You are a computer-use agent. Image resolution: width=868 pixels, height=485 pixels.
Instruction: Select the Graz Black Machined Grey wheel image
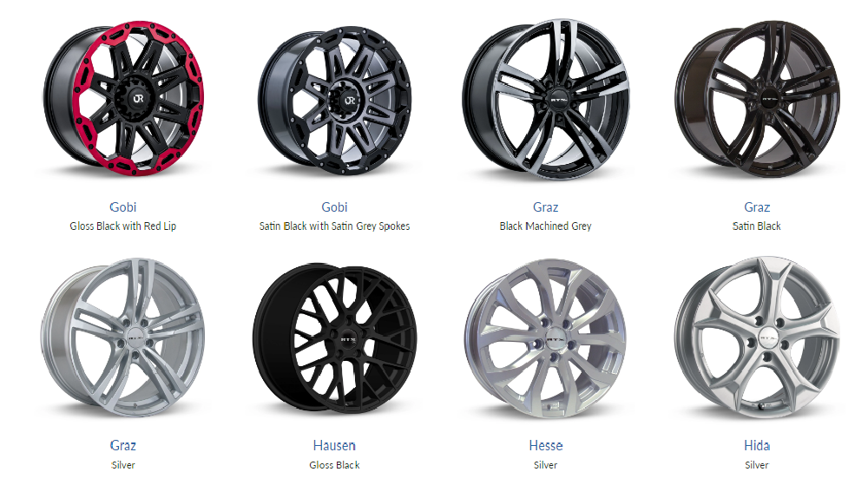(x=546, y=100)
